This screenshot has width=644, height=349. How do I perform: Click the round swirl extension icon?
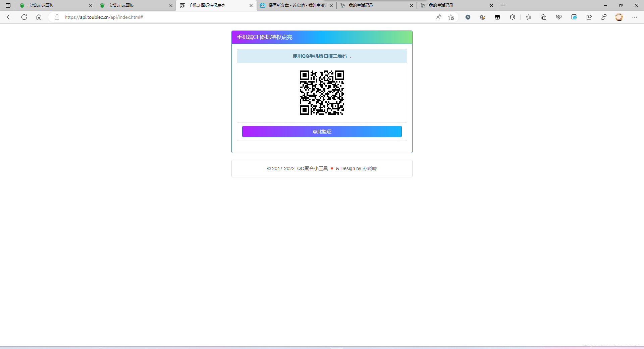[468, 17]
